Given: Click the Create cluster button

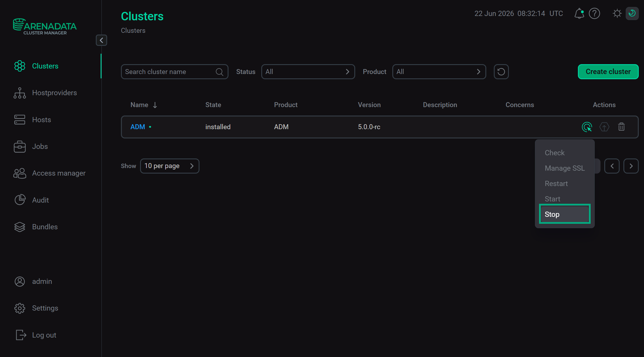Looking at the screenshot, I should tap(608, 72).
